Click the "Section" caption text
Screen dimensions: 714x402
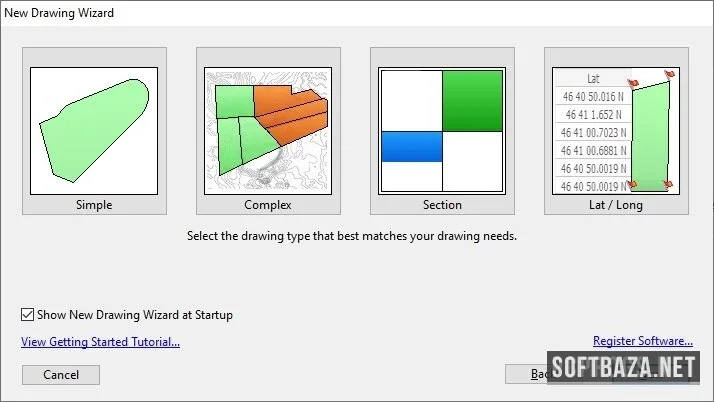(442, 205)
